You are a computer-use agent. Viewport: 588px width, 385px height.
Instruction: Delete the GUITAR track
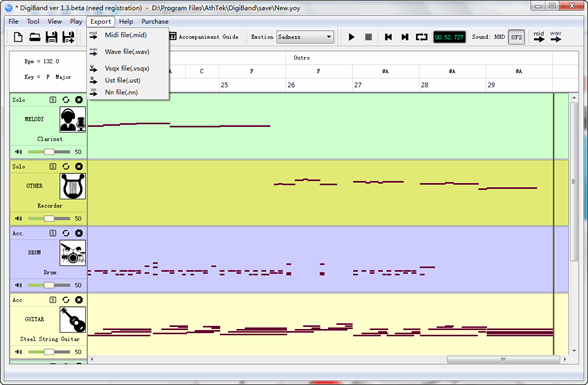79,300
